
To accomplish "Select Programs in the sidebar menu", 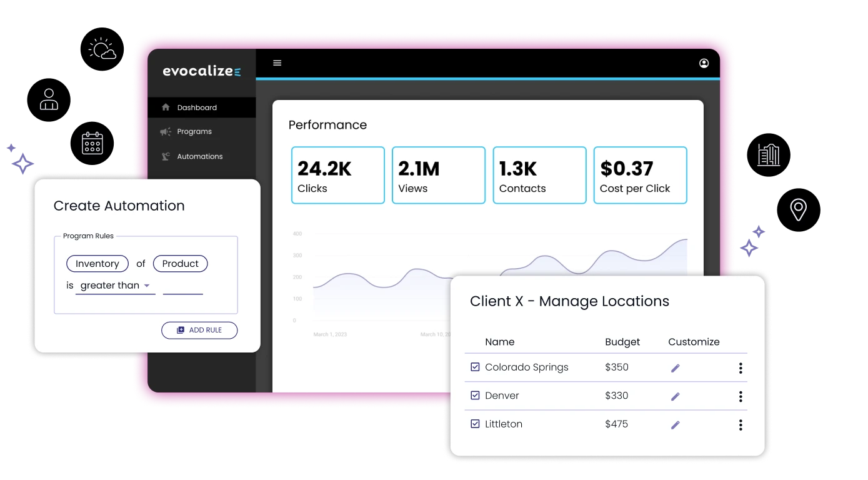I will pyautogui.click(x=194, y=131).
